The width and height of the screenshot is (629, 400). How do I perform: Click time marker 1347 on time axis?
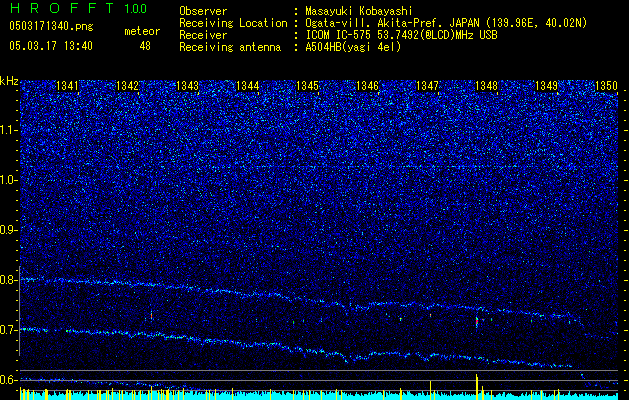[427, 85]
